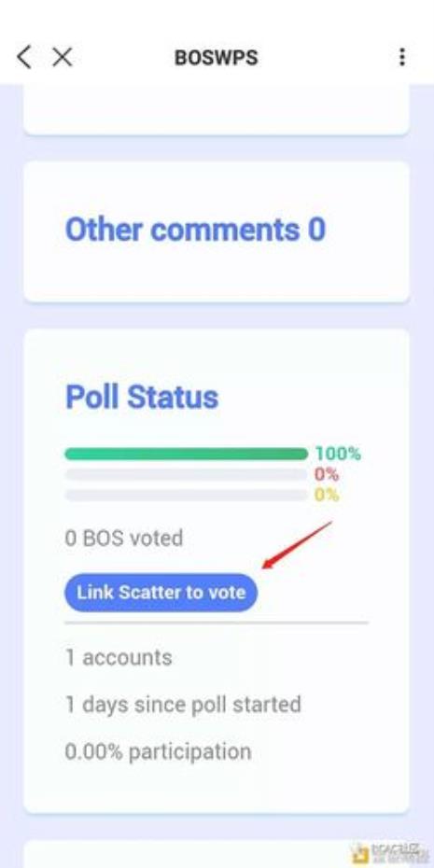Click the 0 BOS voted text
This screenshot has height=868, width=434.
[x=124, y=539]
